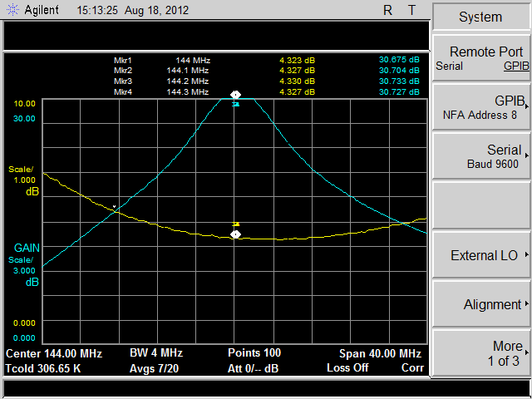Click the Mkr3 label in marker table

coord(123,81)
